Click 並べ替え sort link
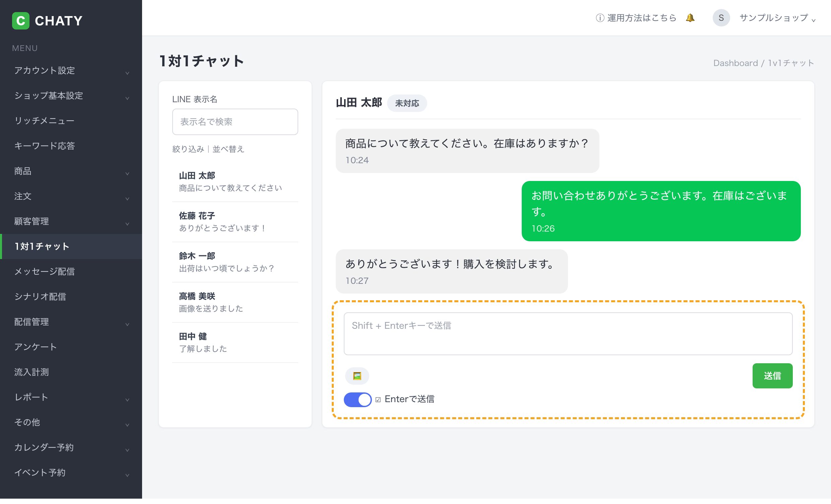This screenshot has width=831, height=504. click(x=228, y=149)
